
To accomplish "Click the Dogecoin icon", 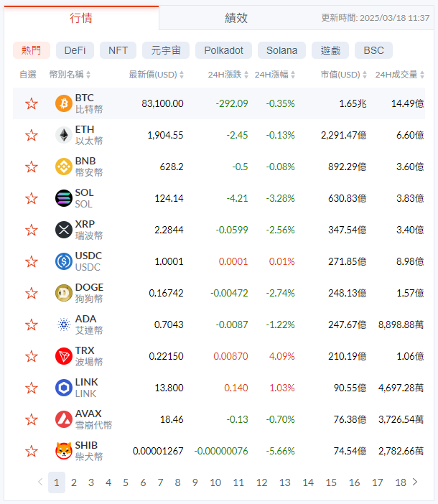I will [x=64, y=293].
